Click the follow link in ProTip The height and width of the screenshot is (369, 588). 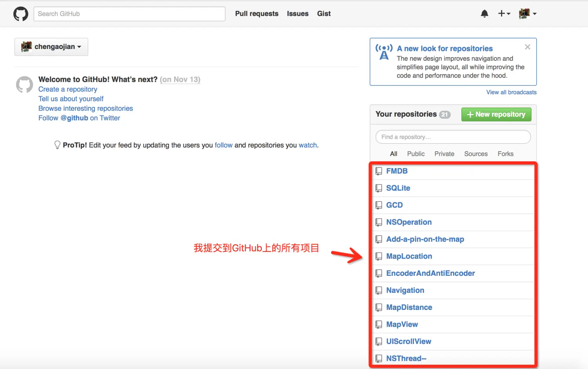coord(223,145)
